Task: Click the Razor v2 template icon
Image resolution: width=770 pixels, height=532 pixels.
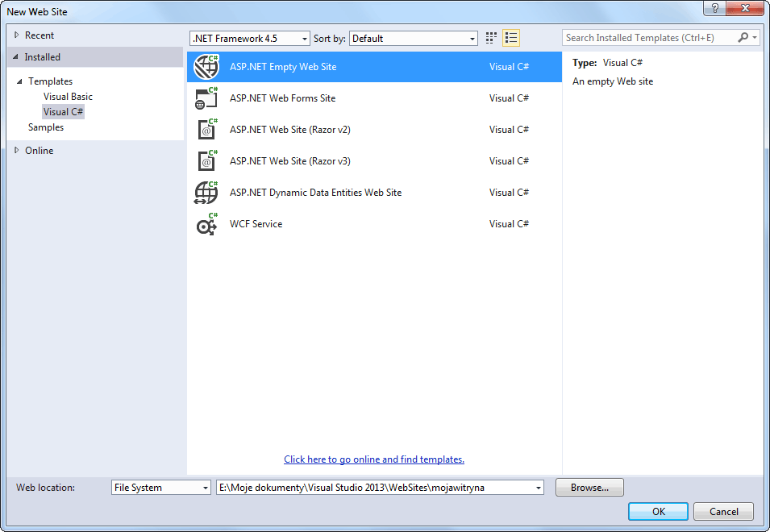Action: 206,130
